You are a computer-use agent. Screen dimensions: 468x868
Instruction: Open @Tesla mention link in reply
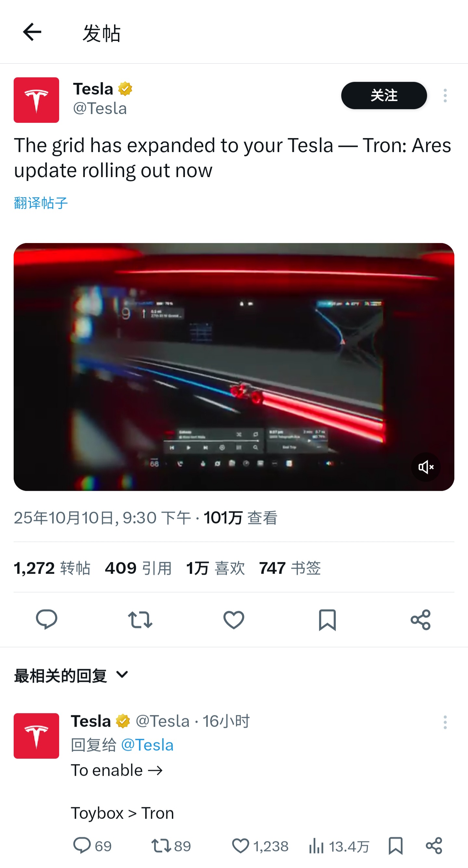pos(147,745)
